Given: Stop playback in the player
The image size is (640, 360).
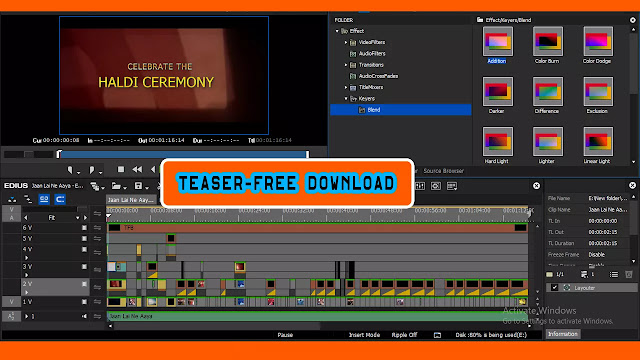Looking at the screenshot, I should click(x=121, y=169).
